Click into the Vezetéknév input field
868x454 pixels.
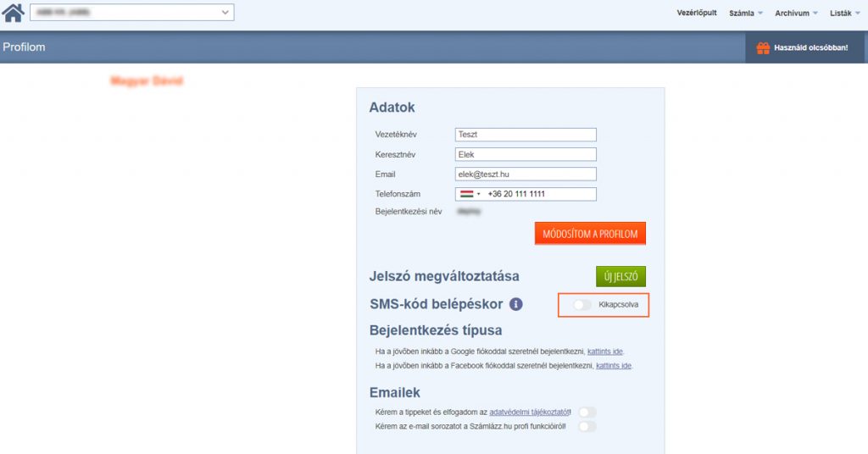click(526, 135)
